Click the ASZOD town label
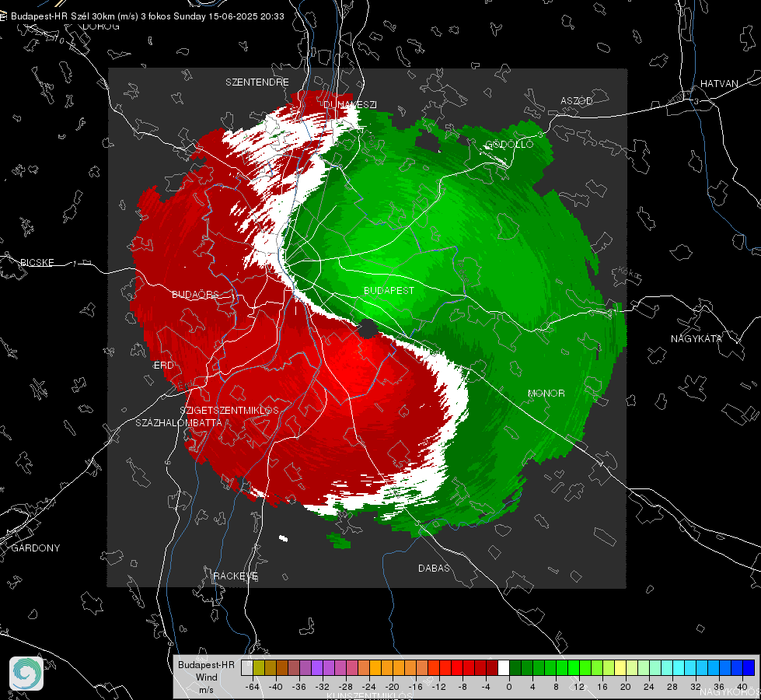This screenshot has width=761, height=700. click(577, 101)
